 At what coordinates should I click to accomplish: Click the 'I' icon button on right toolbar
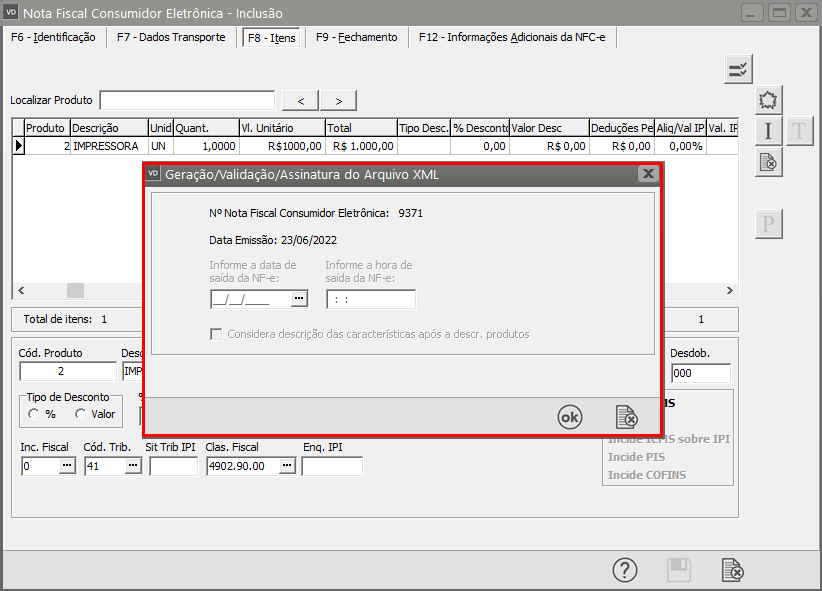click(x=769, y=131)
